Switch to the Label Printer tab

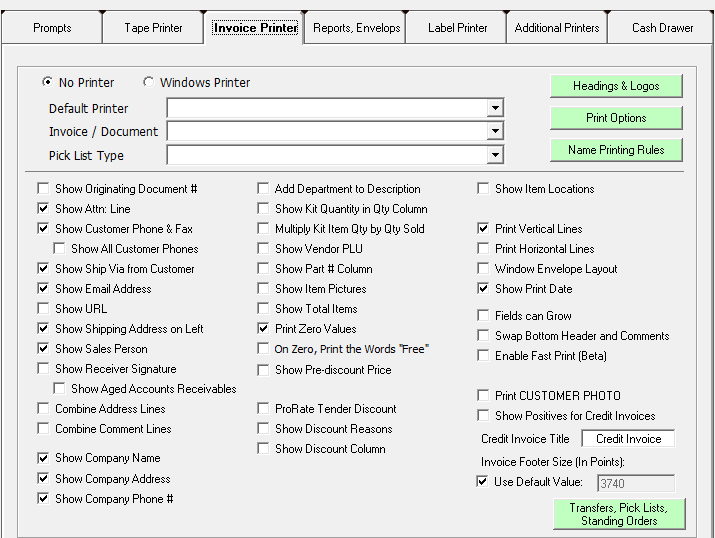pos(457,28)
